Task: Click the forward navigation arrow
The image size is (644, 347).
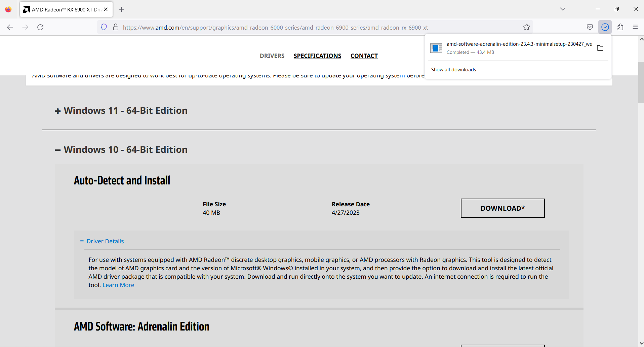Action: [x=25, y=27]
